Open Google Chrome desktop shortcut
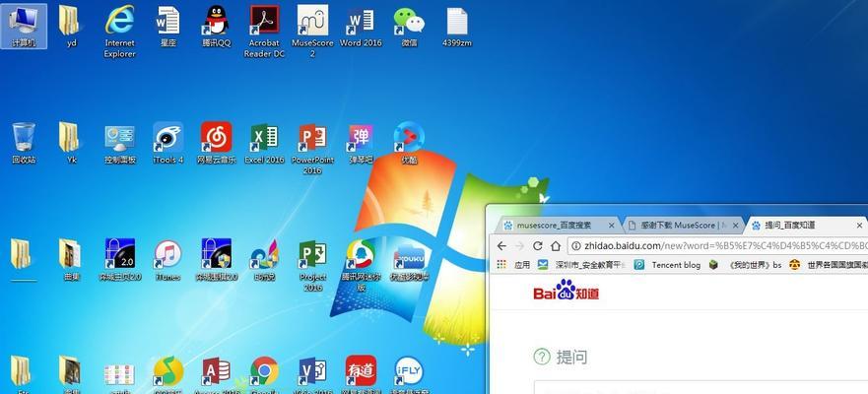The width and height of the screenshot is (868, 394). [x=264, y=373]
